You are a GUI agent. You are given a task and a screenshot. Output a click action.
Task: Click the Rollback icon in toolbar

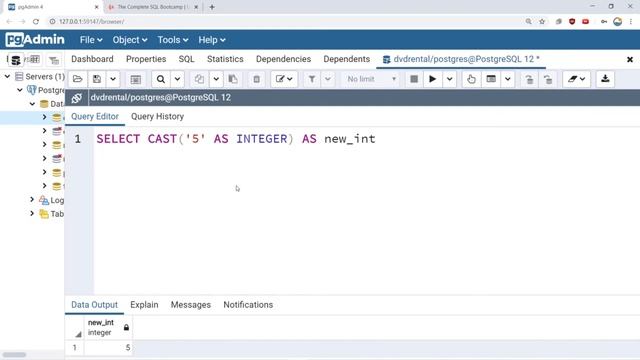(548, 79)
